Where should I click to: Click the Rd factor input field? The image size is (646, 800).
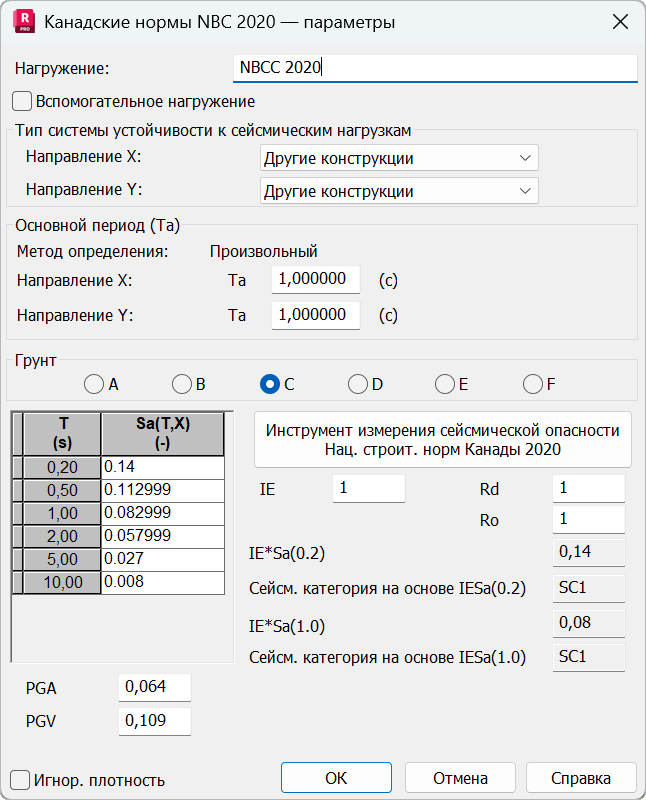[589, 488]
